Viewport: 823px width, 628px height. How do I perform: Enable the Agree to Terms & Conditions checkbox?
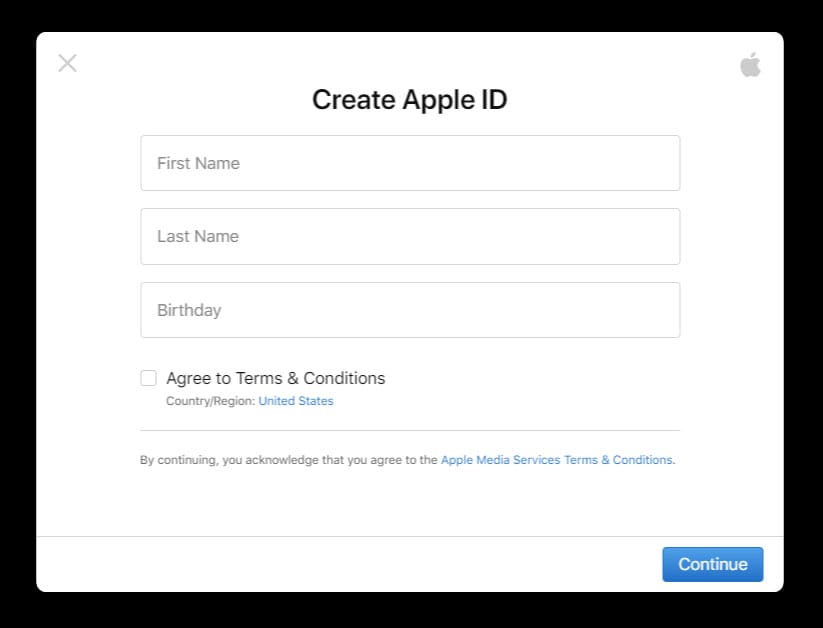(x=148, y=378)
